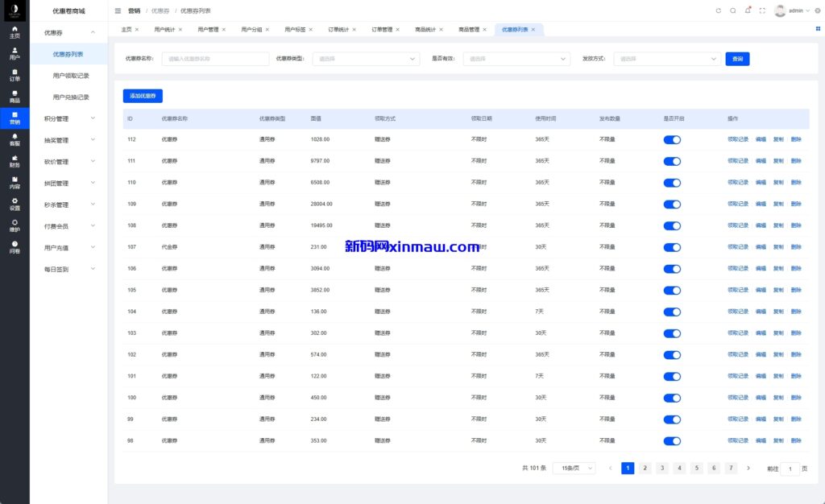Open the notification bell icon
The width and height of the screenshot is (825, 504).
pyautogui.click(x=746, y=10)
